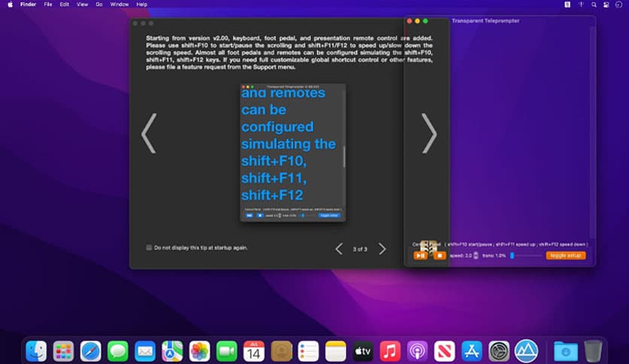Open the Window menu
This screenshot has width=629, height=364.
[120, 5]
